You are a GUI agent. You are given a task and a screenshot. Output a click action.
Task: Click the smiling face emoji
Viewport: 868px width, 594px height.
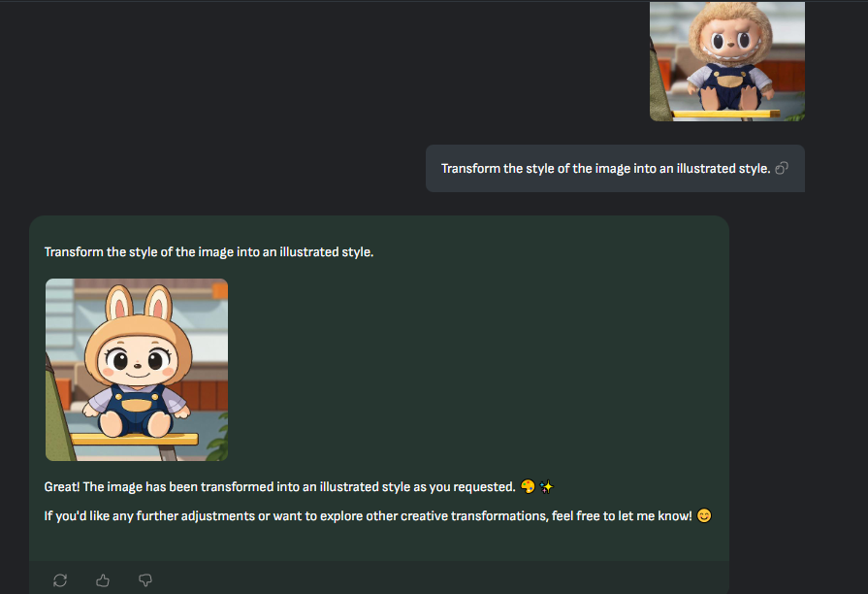(x=704, y=516)
